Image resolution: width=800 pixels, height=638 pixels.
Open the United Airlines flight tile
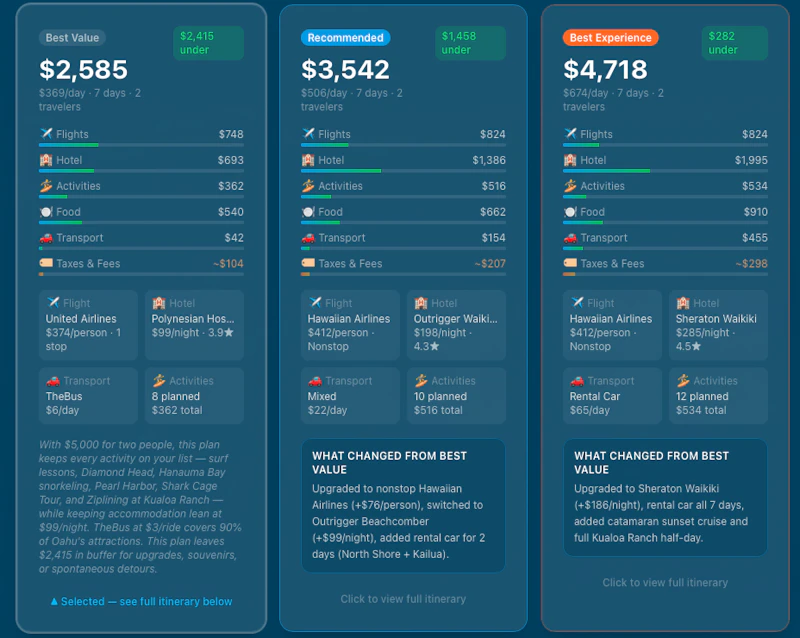pos(88,325)
